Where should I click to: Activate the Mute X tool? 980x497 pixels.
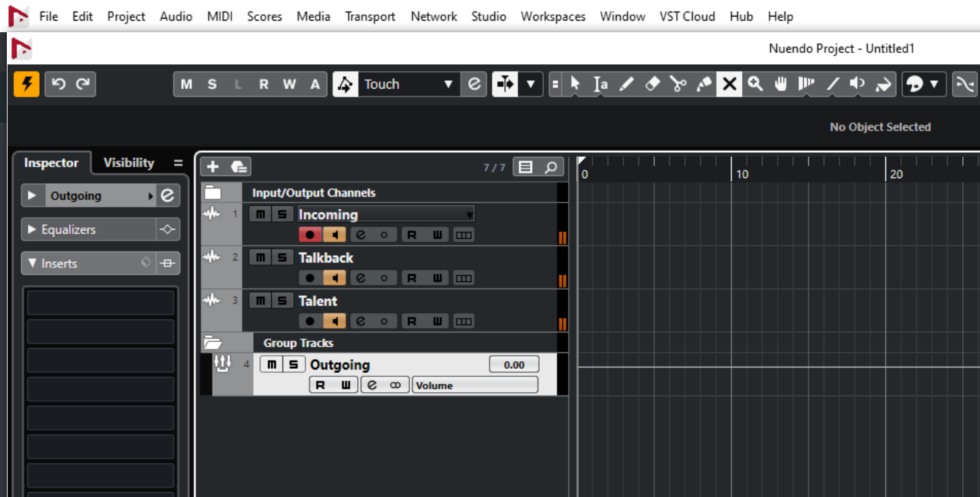(730, 84)
